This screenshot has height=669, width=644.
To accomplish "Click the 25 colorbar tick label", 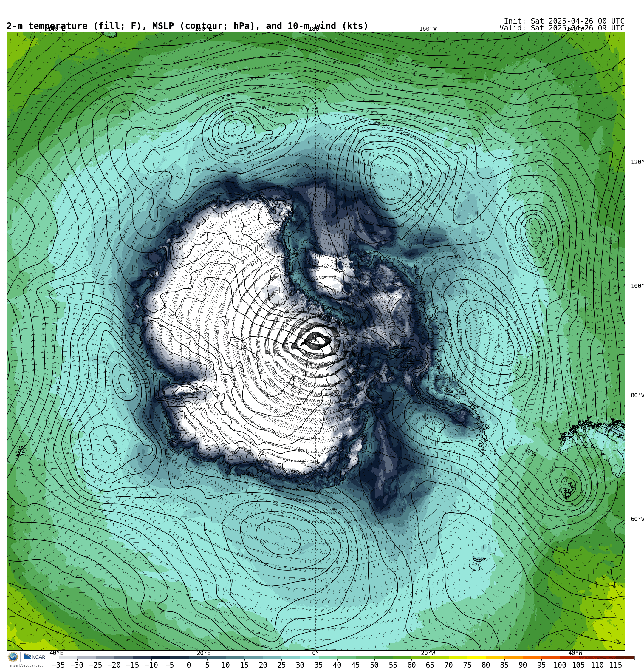I will pyautogui.click(x=281, y=665).
